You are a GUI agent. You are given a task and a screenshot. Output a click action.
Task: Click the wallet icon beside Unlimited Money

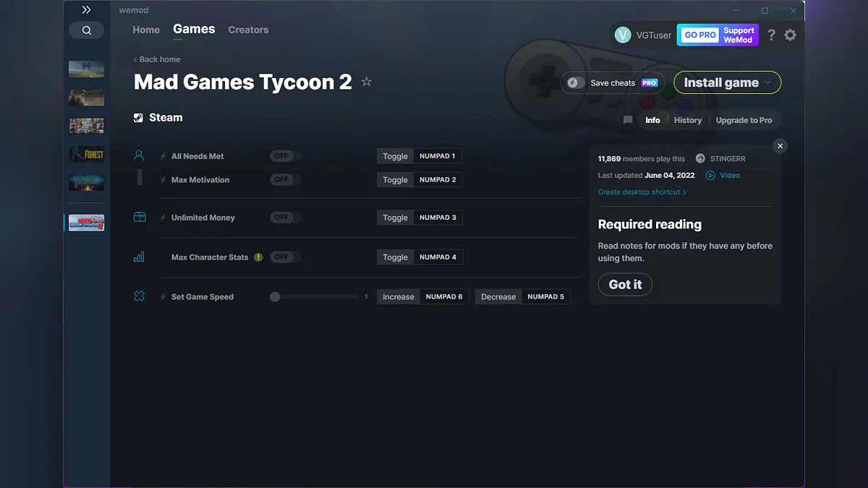[x=139, y=216]
